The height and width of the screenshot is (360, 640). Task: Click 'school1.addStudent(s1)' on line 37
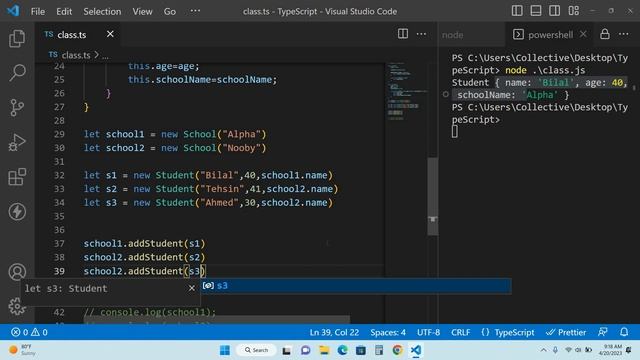pyautogui.click(x=144, y=244)
